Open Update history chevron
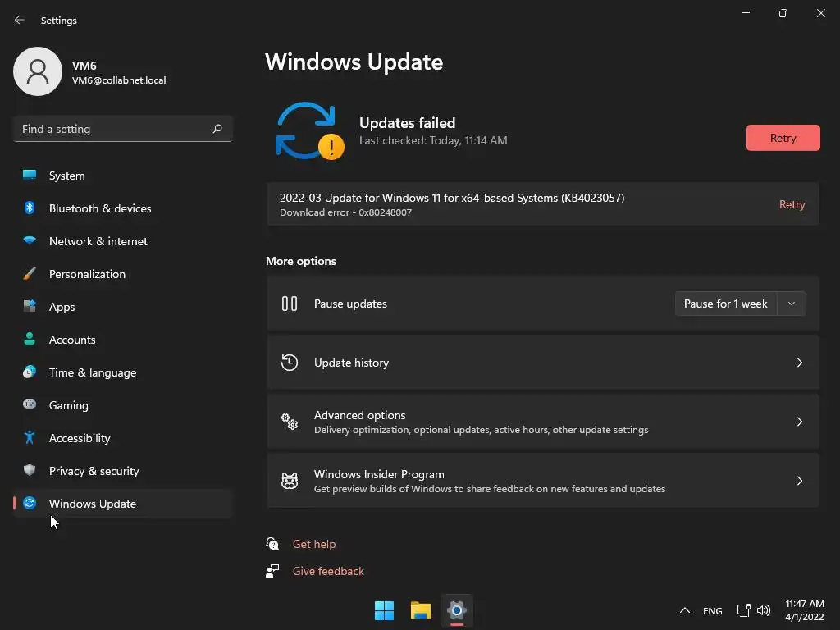Image resolution: width=840 pixels, height=630 pixels. click(x=799, y=363)
